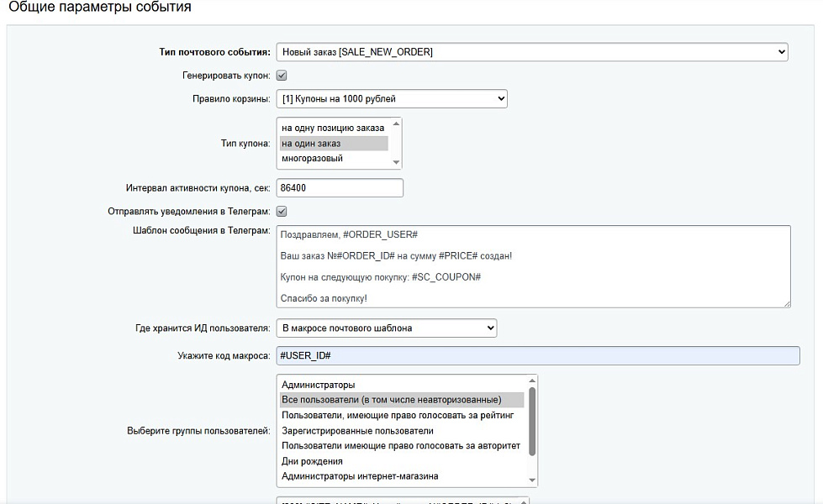Toggle the 'Генерировать купон' checkbox
This screenshot has height=504, width=823.
click(282, 76)
